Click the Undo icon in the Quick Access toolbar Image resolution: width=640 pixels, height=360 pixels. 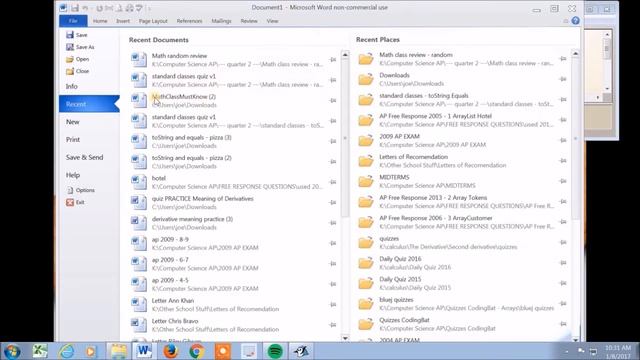85,8
